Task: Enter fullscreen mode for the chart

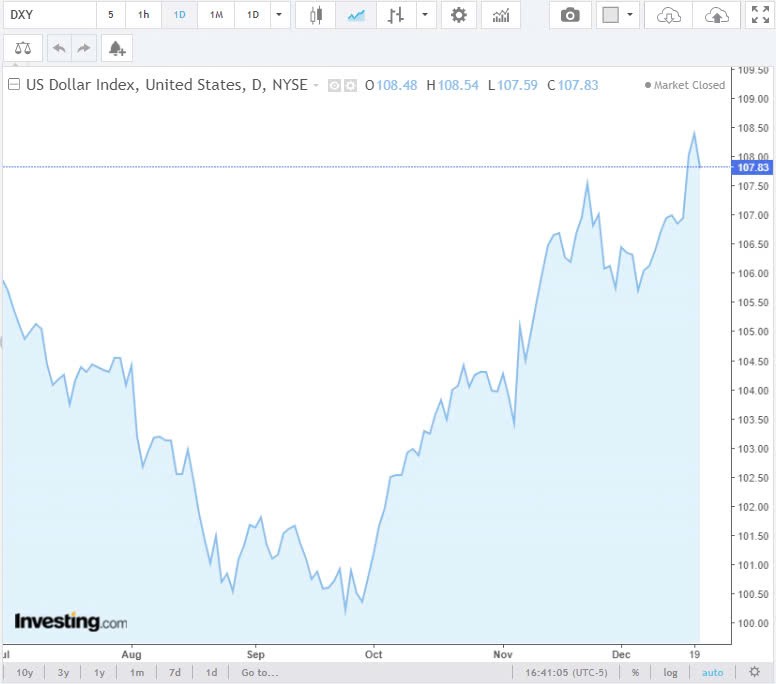Action: pos(760,15)
